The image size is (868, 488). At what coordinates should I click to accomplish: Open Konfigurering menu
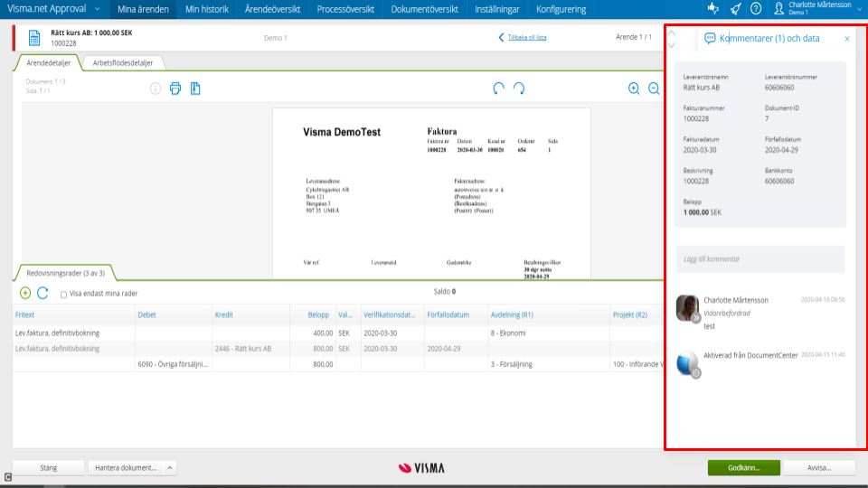point(561,9)
